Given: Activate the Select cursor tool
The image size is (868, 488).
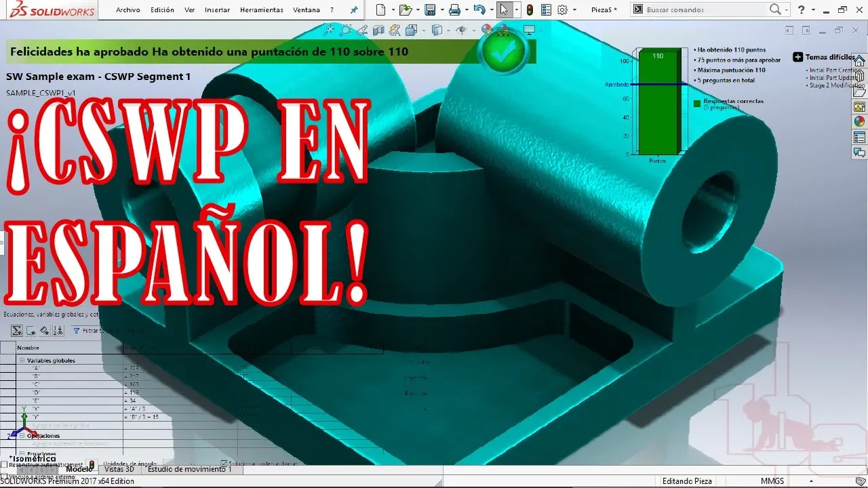Looking at the screenshot, I should click(504, 9).
